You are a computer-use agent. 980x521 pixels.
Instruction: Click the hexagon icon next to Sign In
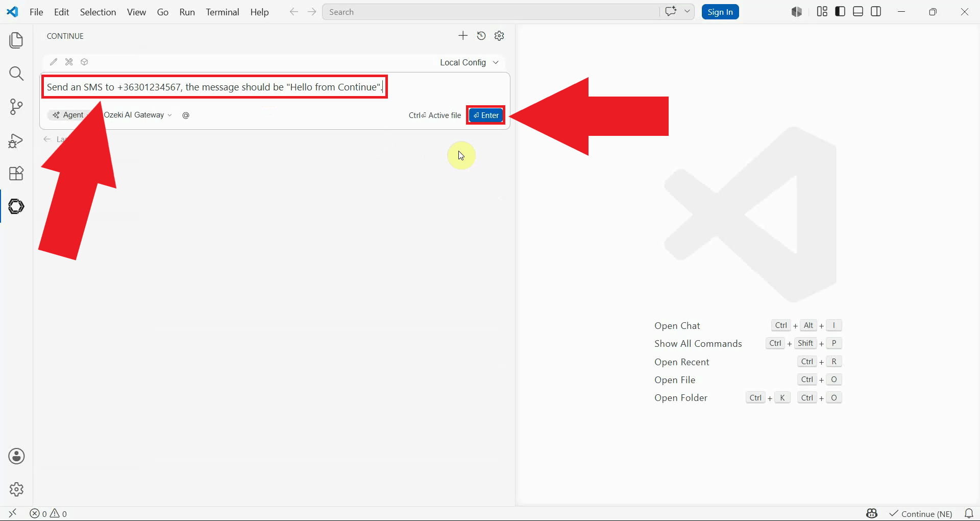[x=797, y=12]
